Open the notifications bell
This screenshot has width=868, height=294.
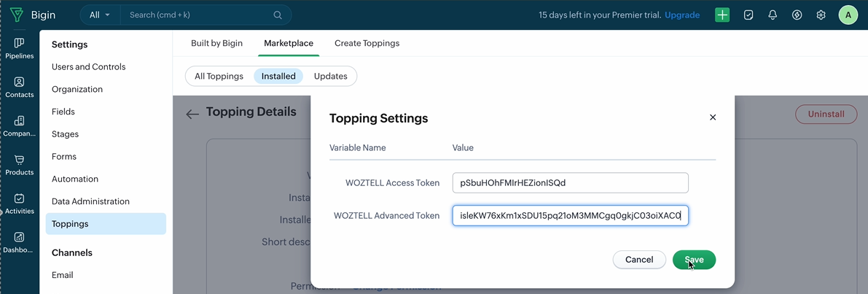tap(773, 15)
